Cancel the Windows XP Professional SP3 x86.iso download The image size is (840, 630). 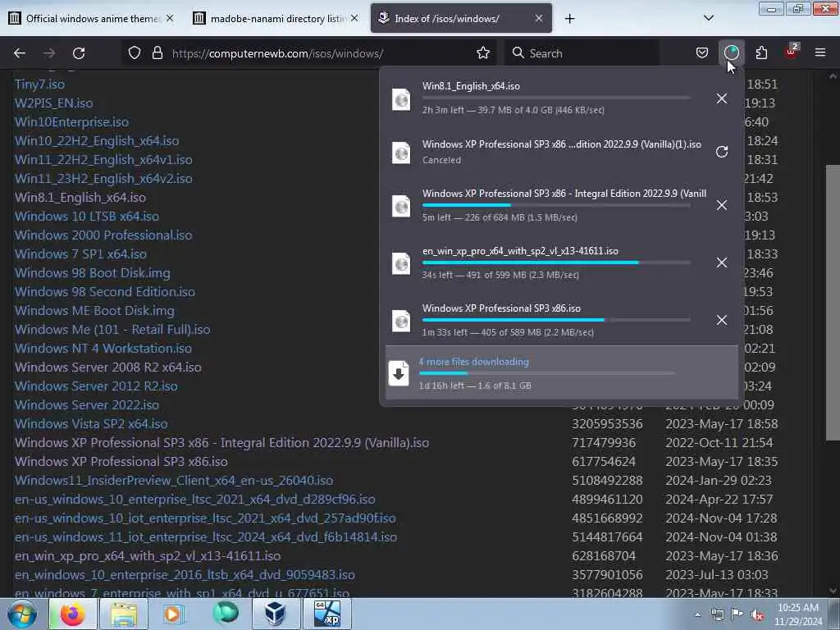pyautogui.click(x=722, y=320)
